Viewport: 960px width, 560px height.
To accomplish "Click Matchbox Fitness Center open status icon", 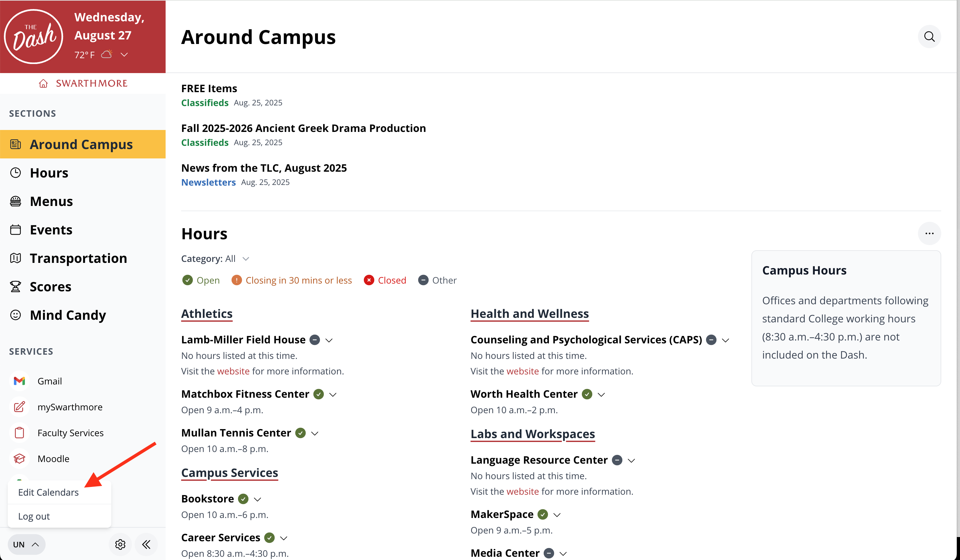I will (319, 394).
